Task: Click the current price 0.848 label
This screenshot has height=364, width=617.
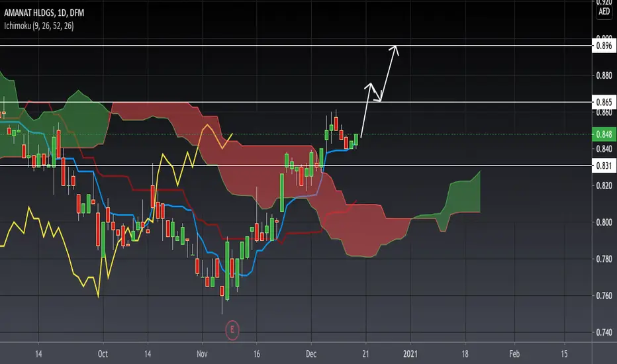Action: pyautogui.click(x=604, y=134)
